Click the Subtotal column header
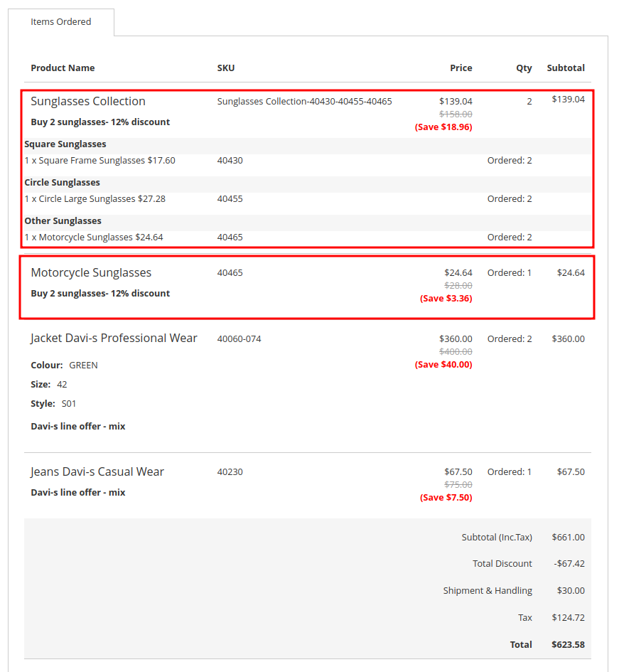 [x=566, y=68]
